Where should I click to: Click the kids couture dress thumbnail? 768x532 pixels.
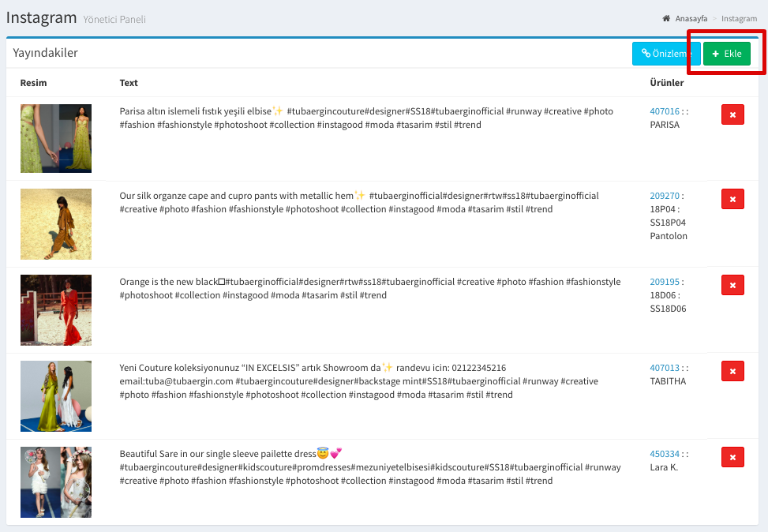[x=56, y=482]
